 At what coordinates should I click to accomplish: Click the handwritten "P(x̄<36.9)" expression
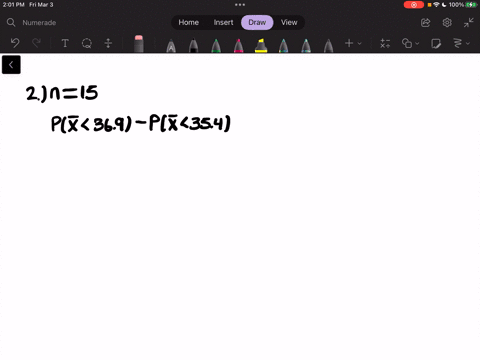pos(91,124)
